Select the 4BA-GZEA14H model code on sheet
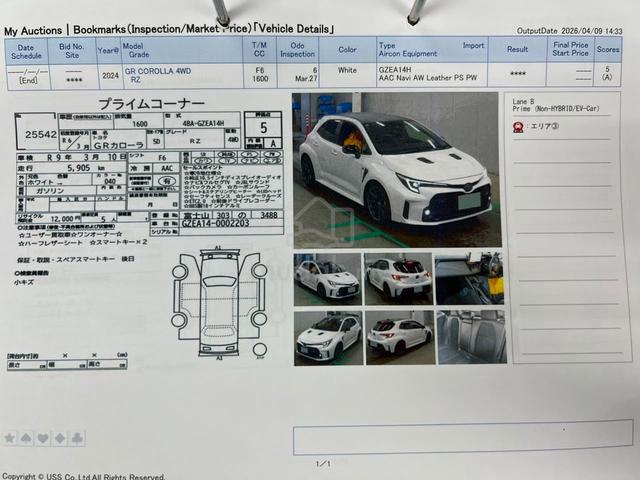 pyautogui.click(x=203, y=124)
